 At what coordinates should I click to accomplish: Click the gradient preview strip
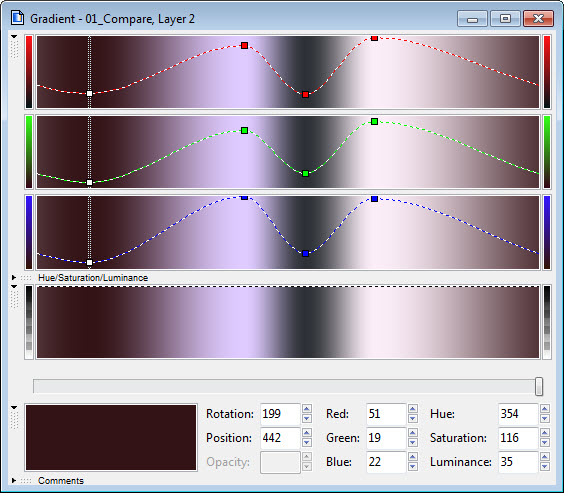coord(288,322)
